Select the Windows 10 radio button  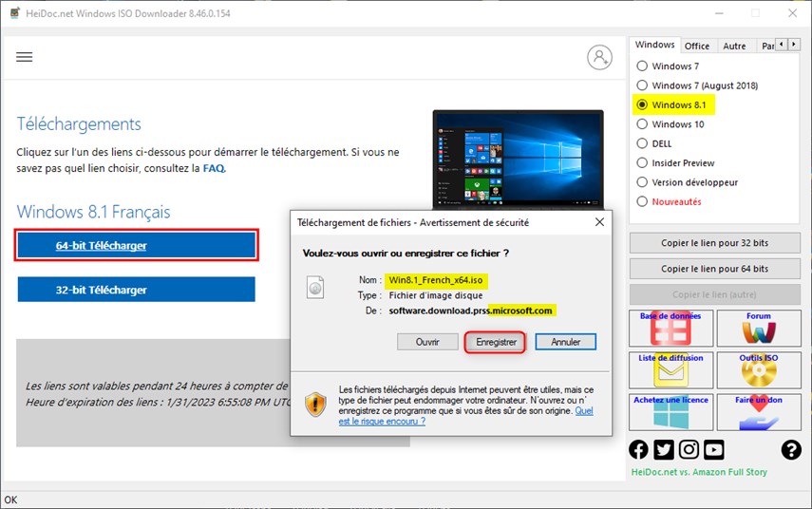pos(642,124)
